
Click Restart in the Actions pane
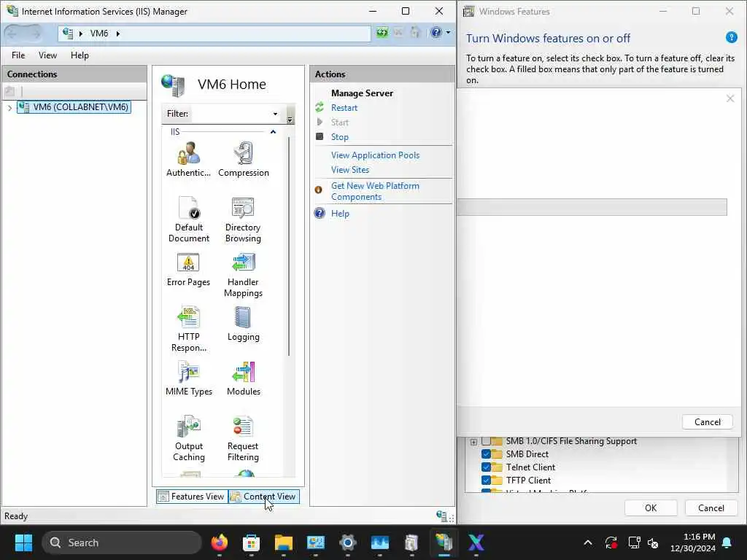[344, 108]
